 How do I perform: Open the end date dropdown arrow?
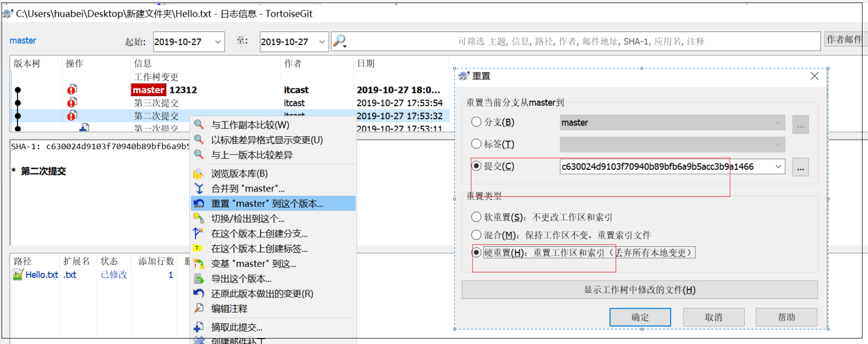(322, 42)
